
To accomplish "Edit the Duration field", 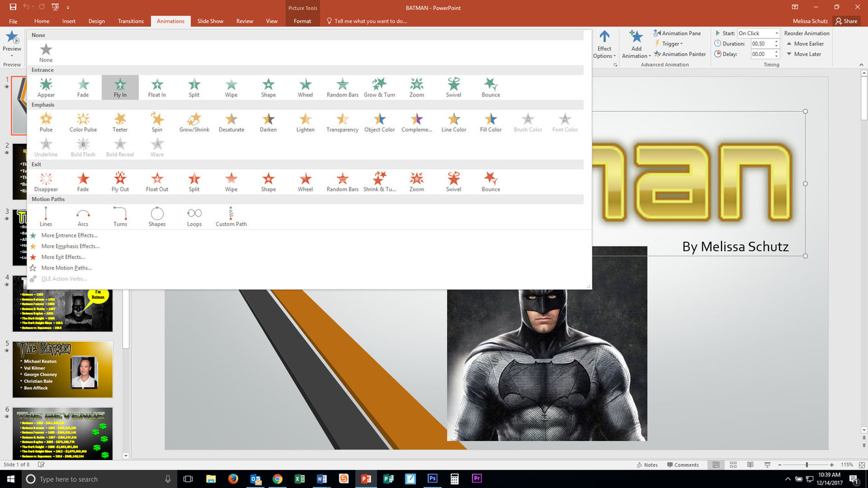I will point(761,44).
